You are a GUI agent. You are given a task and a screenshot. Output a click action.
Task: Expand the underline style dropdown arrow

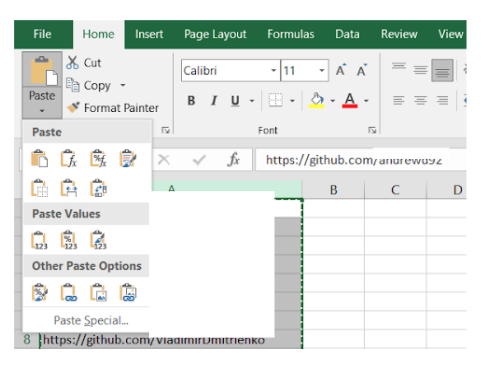pyautogui.click(x=252, y=100)
